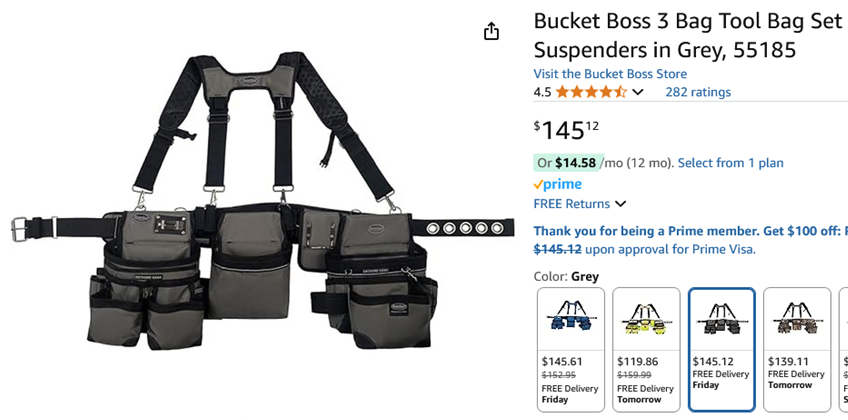The width and height of the screenshot is (848, 420).
Task: Click the main tool belt product image
Action: [262, 201]
